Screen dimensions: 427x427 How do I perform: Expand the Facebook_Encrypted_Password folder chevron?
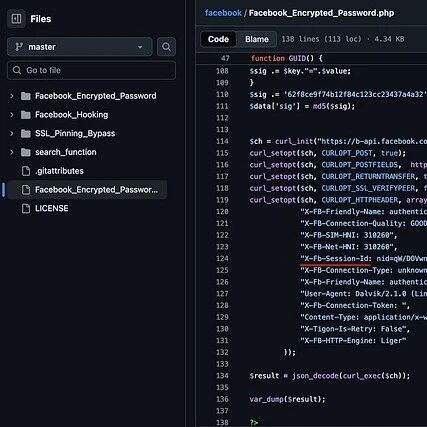coord(12,96)
